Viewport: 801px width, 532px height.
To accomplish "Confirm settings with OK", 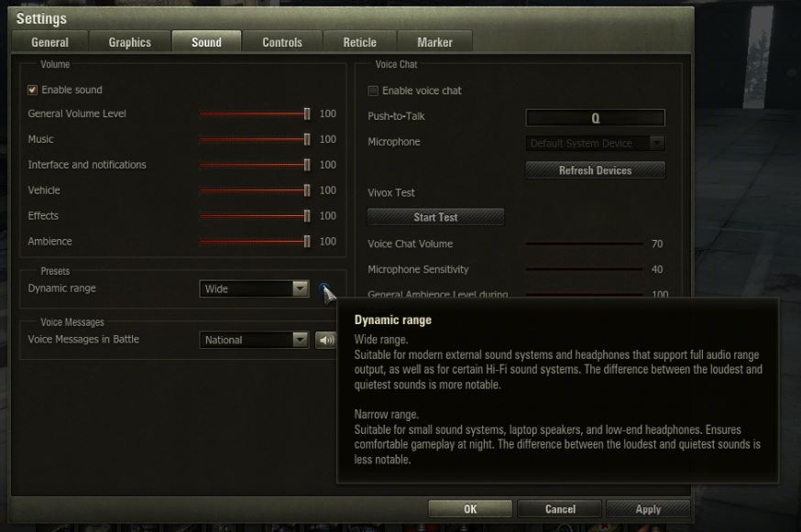I will point(470,509).
